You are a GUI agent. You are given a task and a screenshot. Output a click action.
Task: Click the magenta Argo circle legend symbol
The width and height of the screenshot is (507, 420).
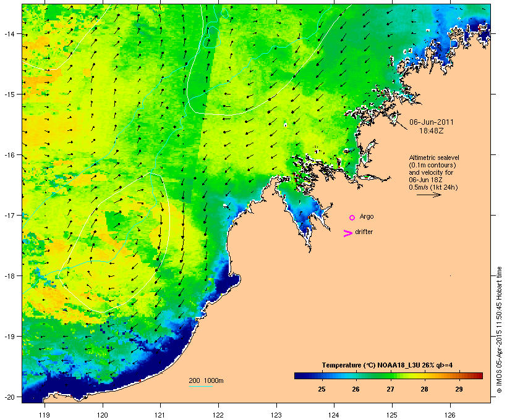coord(352,217)
